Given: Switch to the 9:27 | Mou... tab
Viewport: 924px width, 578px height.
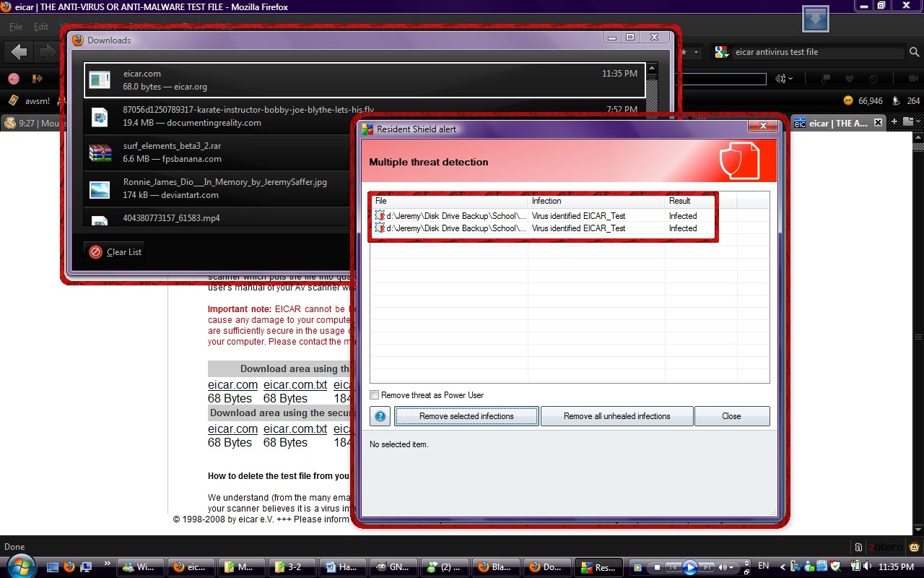Looking at the screenshot, I should pyautogui.click(x=32, y=123).
